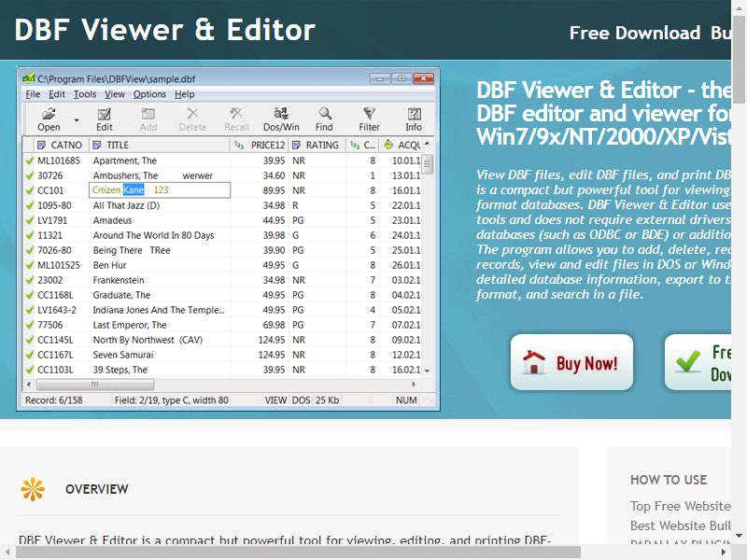The image size is (747, 560).
Task: Toggle the checkmark for row 1095-80
Action: pos(30,205)
